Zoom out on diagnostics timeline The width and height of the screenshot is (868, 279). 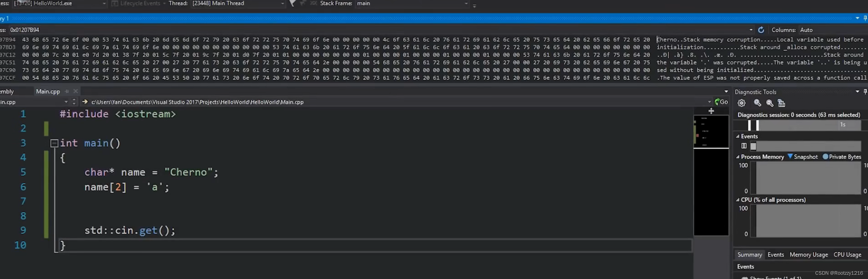pos(770,103)
